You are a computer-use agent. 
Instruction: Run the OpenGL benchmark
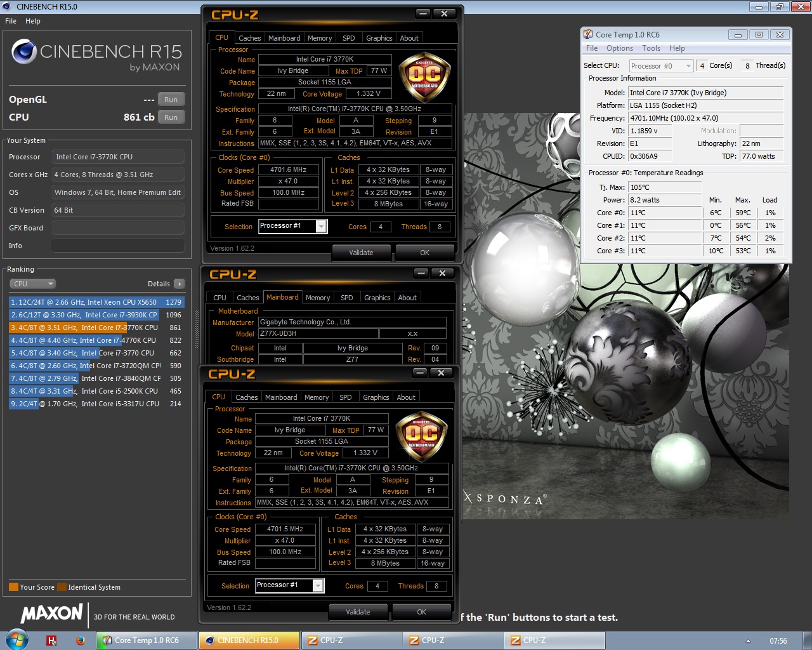pyautogui.click(x=171, y=100)
